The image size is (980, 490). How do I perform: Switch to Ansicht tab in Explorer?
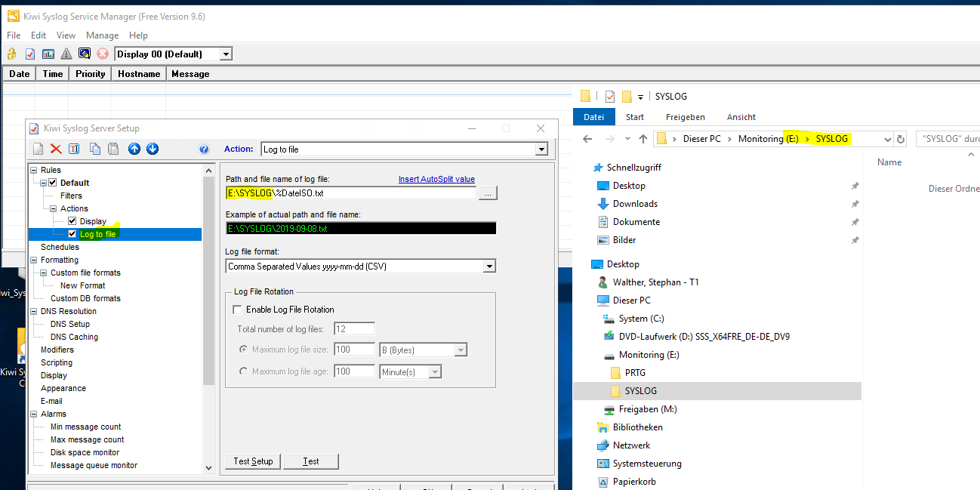741,117
